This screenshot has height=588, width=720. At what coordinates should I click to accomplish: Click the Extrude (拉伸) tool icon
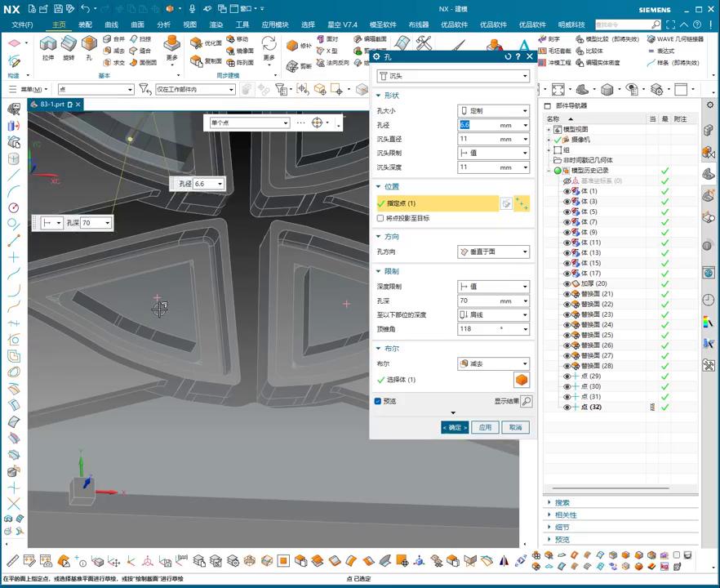click(48, 45)
